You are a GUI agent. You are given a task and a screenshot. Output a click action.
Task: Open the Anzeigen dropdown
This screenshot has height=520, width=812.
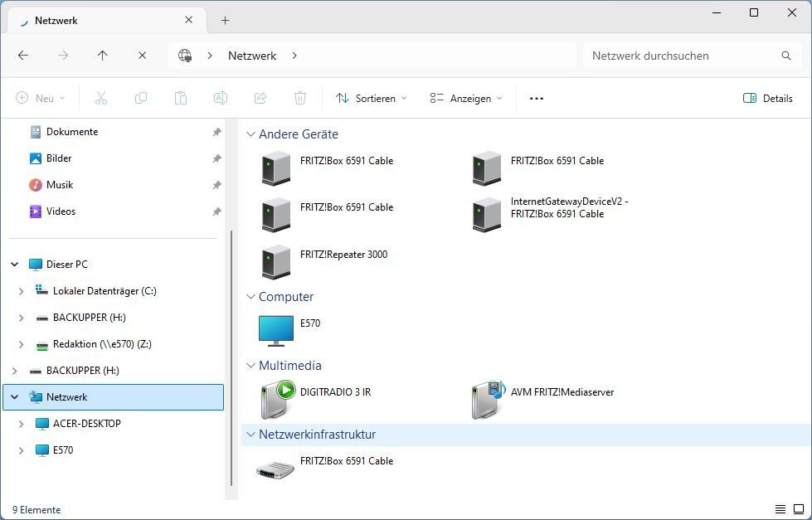coord(466,98)
